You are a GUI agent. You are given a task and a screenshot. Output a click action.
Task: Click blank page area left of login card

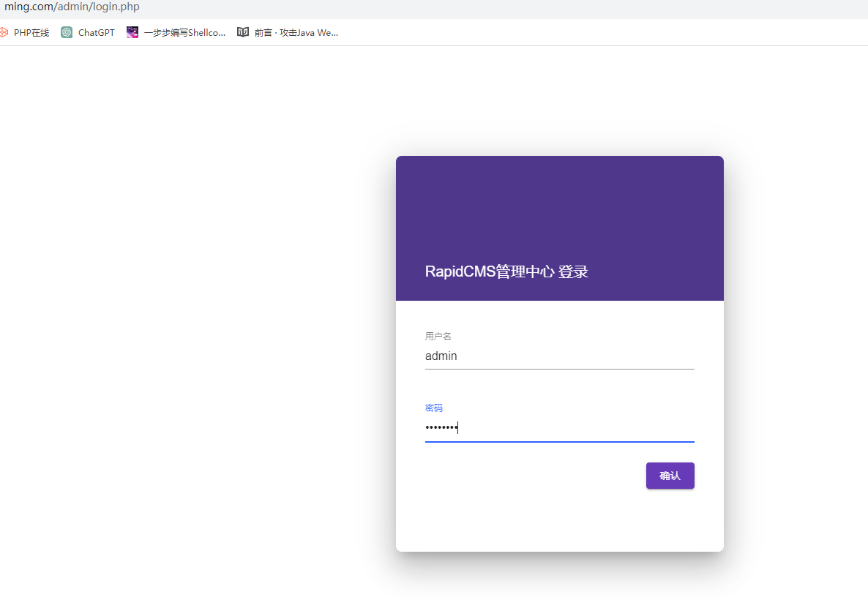tap(198, 329)
